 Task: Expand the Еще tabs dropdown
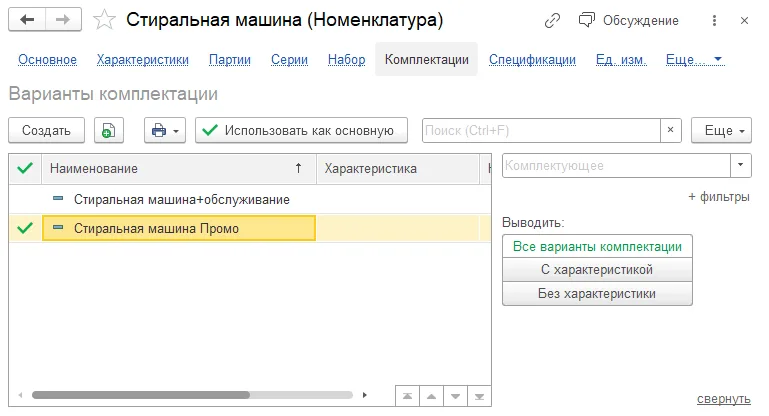point(695,60)
